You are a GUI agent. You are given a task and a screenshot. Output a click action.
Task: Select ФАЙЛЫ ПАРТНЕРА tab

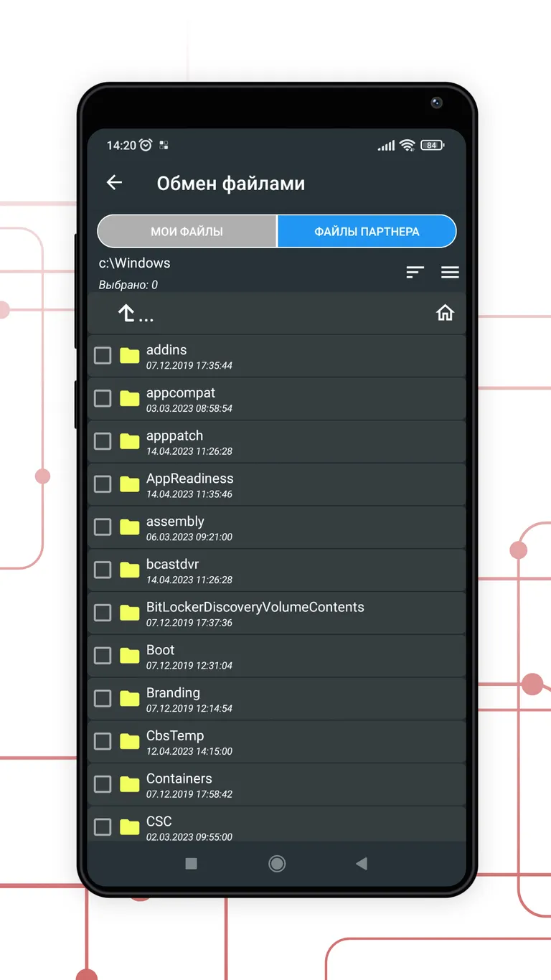coord(367,232)
